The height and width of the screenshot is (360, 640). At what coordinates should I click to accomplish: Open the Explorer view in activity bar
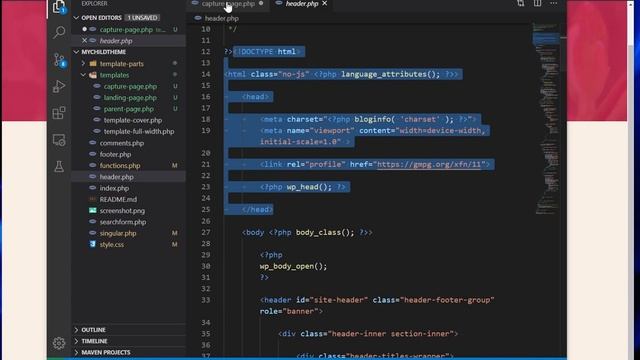coord(59,7)
